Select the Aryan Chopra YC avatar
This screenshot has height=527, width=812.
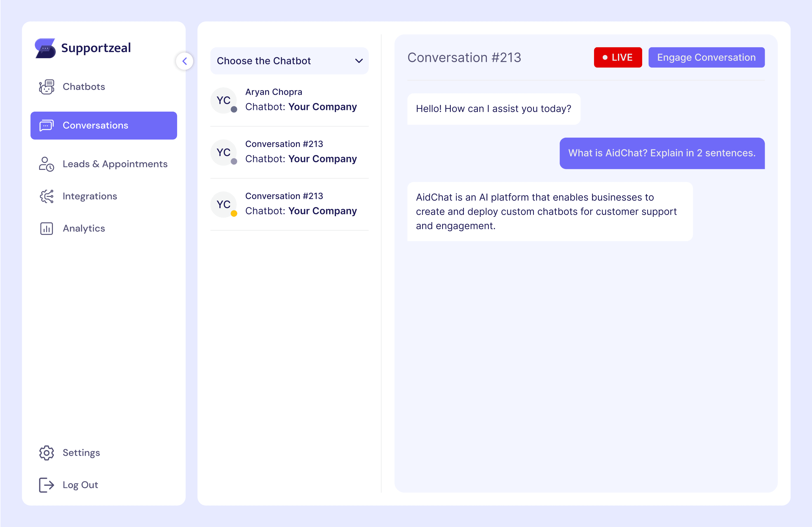point(224,100)
